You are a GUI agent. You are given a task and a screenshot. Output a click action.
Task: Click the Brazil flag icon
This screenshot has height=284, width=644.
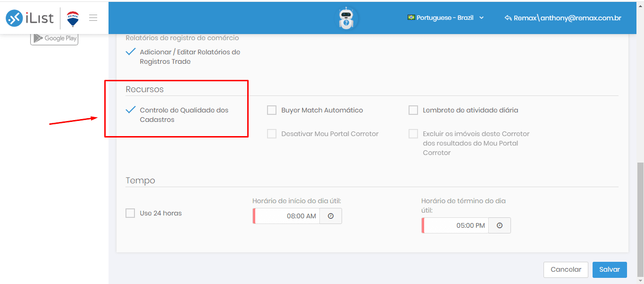coord(411,17)
